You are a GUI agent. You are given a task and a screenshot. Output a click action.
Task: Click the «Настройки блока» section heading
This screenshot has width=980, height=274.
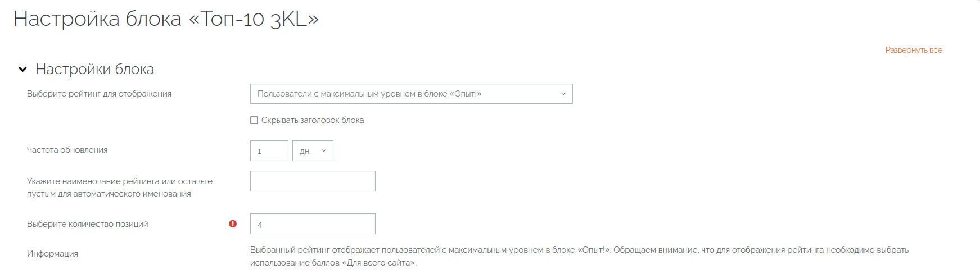click(x=94, y=69)
